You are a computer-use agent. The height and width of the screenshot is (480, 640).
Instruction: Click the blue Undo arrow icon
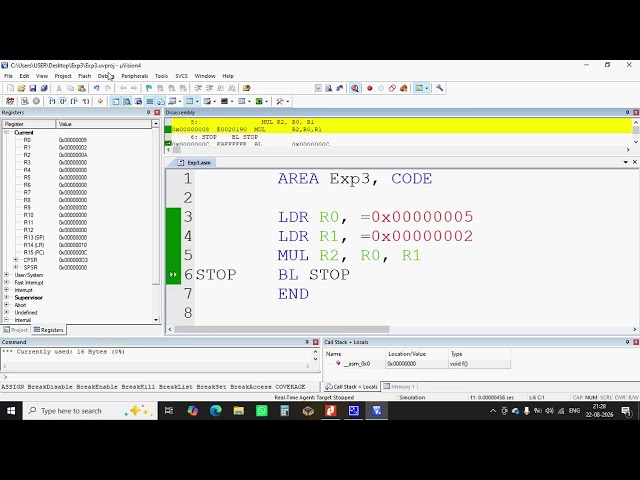(96, 88)
